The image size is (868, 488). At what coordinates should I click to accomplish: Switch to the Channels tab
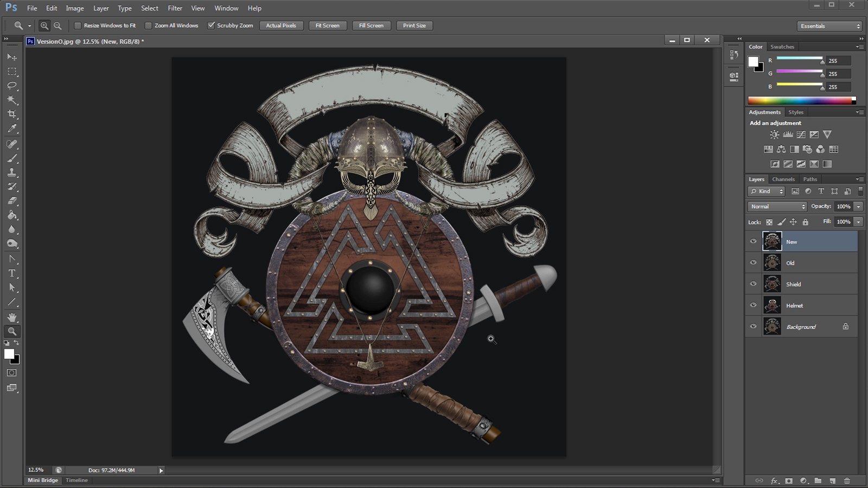pos(783,179)
